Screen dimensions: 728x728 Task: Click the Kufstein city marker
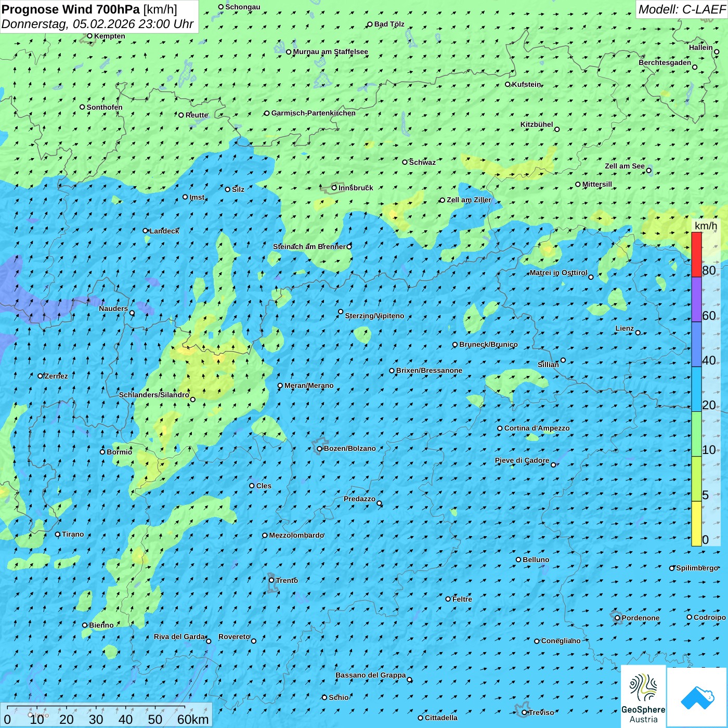[x=508, y=84]
